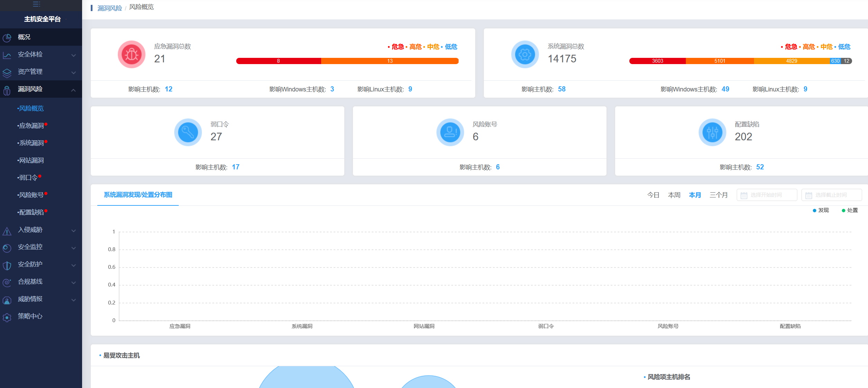Screen dimensions: 868x388
Task: Open 网站漏洞 submenu item
Action: [30, 160]
